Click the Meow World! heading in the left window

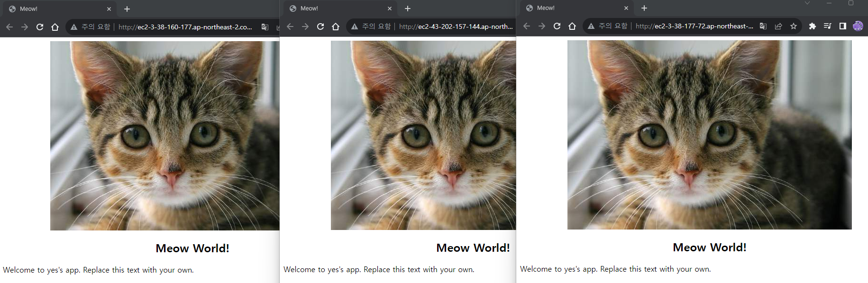click(x=192, y=248)
